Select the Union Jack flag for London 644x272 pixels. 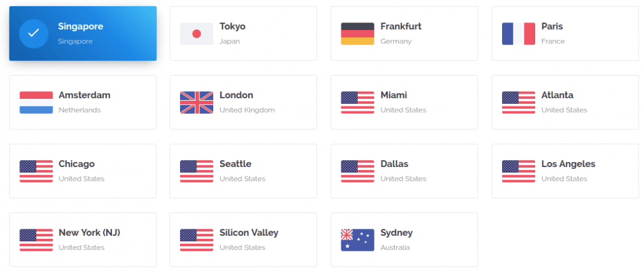point(196,103)
